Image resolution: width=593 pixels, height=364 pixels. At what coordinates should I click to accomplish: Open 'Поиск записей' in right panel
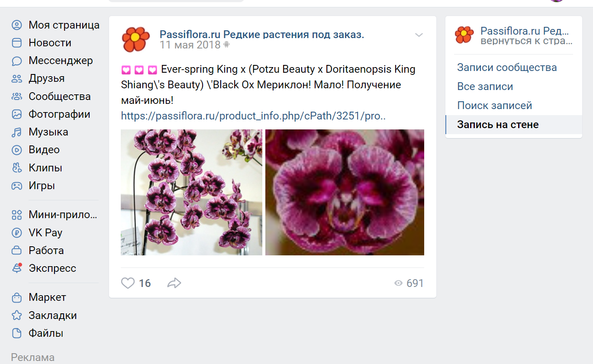[x=494, y=106]
